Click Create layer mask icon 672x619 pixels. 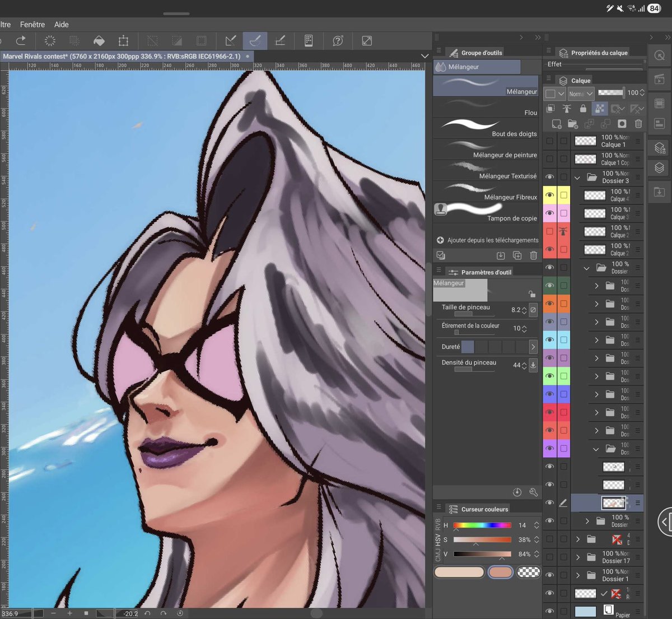622,123
